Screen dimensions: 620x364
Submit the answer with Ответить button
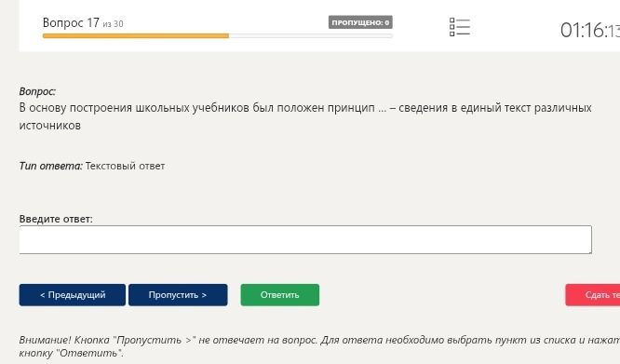280,295
